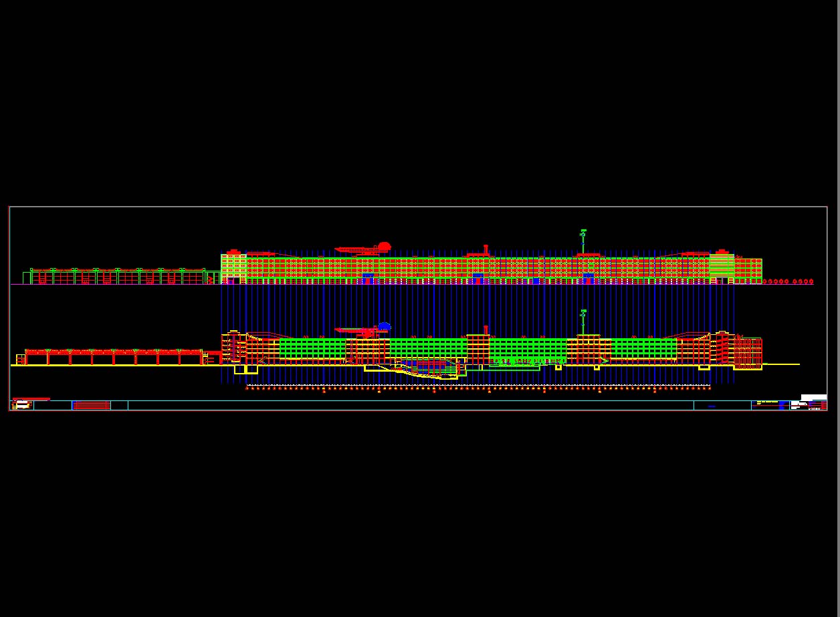Click the dotted grid axis row below the section
The height and width of the screenshot is (617, 840).
point(478,387)
